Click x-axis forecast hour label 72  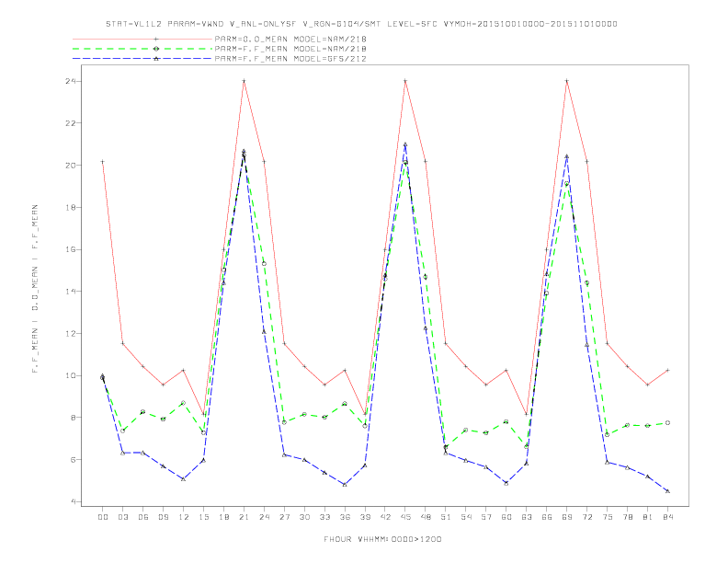586,517
